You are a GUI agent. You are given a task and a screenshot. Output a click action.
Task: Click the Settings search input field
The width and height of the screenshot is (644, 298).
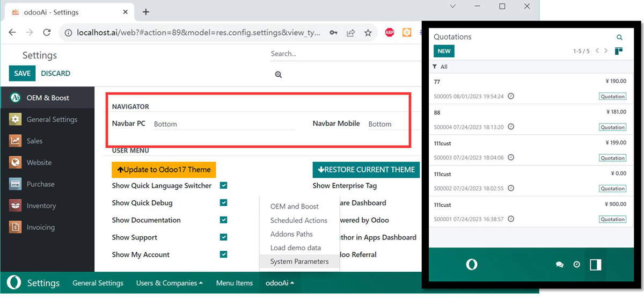[345, 54]
